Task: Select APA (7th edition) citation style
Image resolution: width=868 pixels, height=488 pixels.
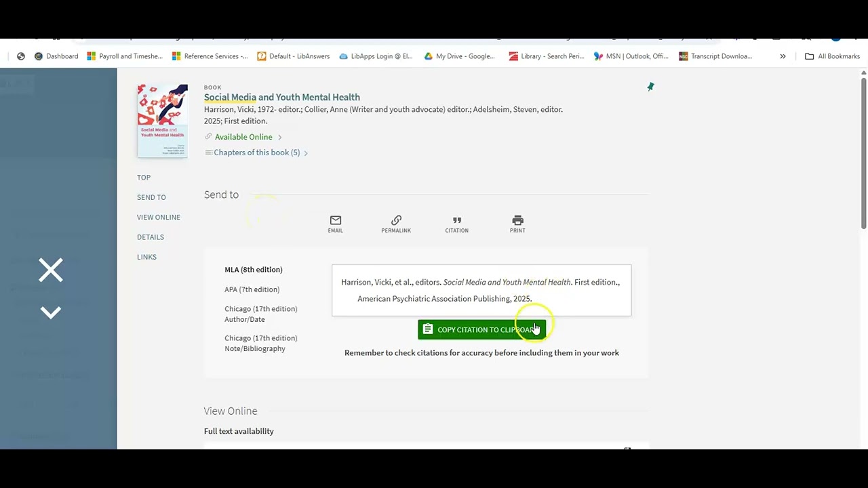Action: coord(252,289)
